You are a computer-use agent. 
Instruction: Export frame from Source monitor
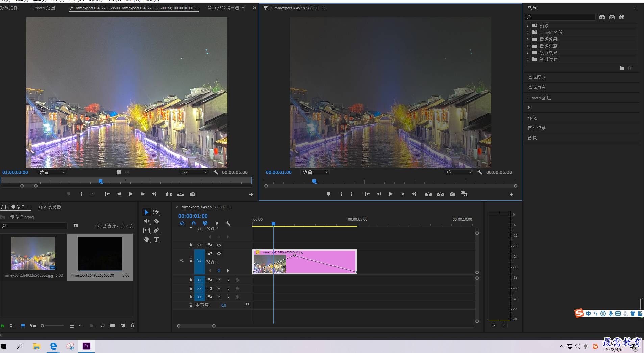[193, 194]
